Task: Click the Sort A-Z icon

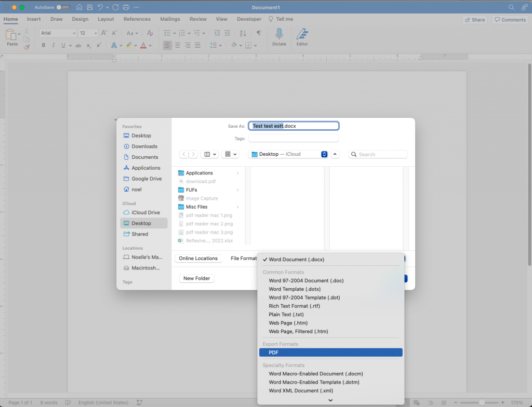Action: click(243, 33)
